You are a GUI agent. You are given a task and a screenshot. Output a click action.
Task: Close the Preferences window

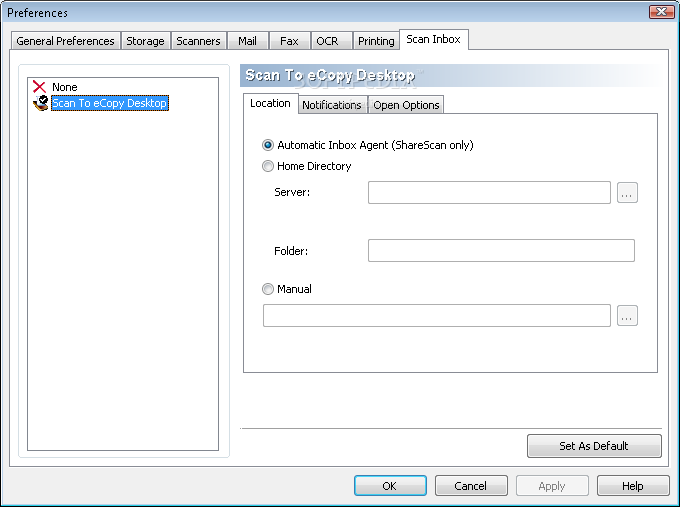click(x=662, y=12)
